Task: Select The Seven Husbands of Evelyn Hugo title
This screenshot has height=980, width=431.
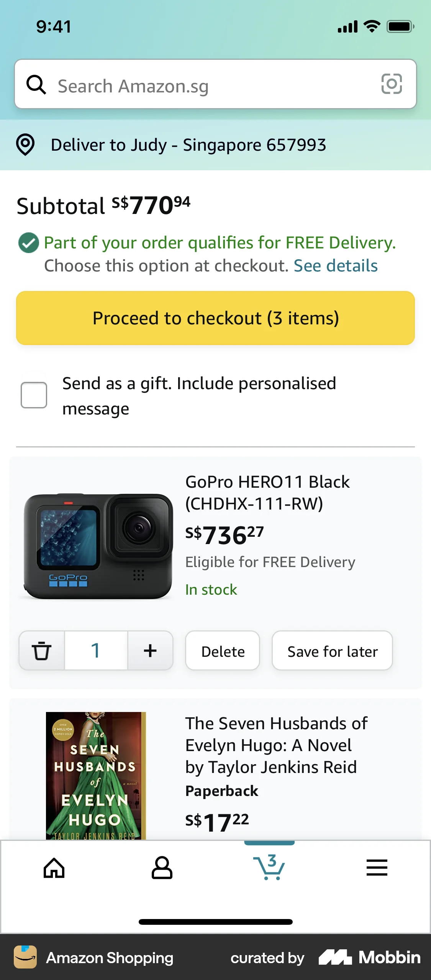Action: 276,745
